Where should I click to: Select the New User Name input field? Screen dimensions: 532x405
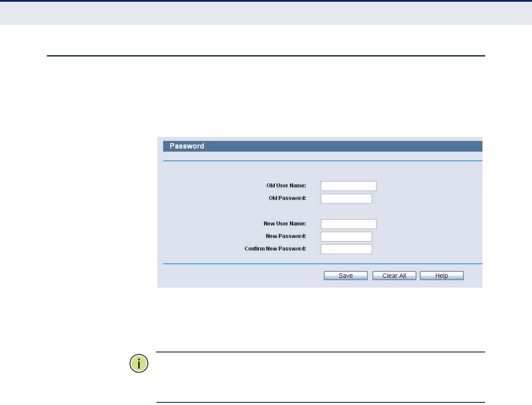click(349, 224)
